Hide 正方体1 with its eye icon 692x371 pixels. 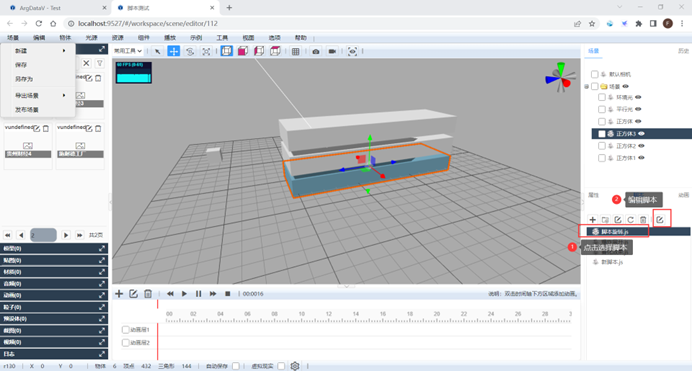[x=641, y=157]
